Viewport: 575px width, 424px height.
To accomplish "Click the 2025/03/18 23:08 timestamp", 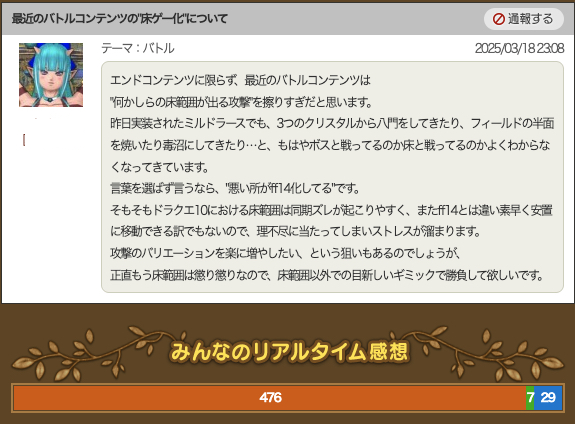I will (x=519, y=48).
